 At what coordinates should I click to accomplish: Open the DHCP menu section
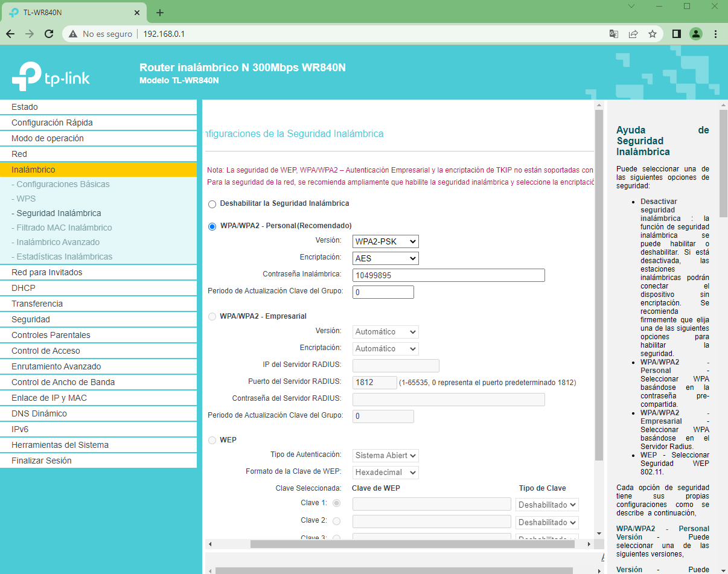point(24,288)
